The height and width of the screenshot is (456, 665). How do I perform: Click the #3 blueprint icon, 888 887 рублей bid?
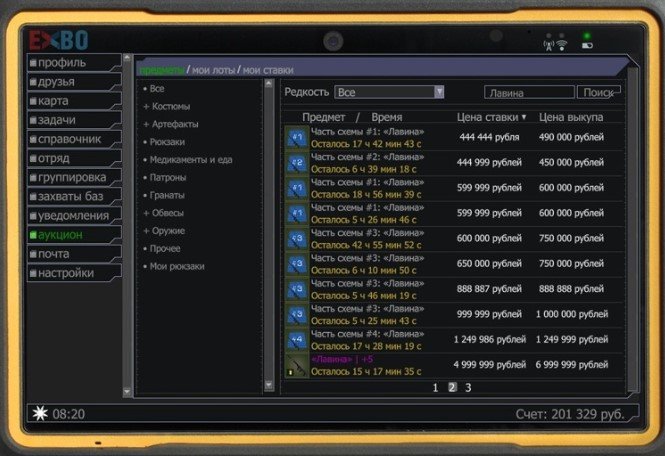297,290
